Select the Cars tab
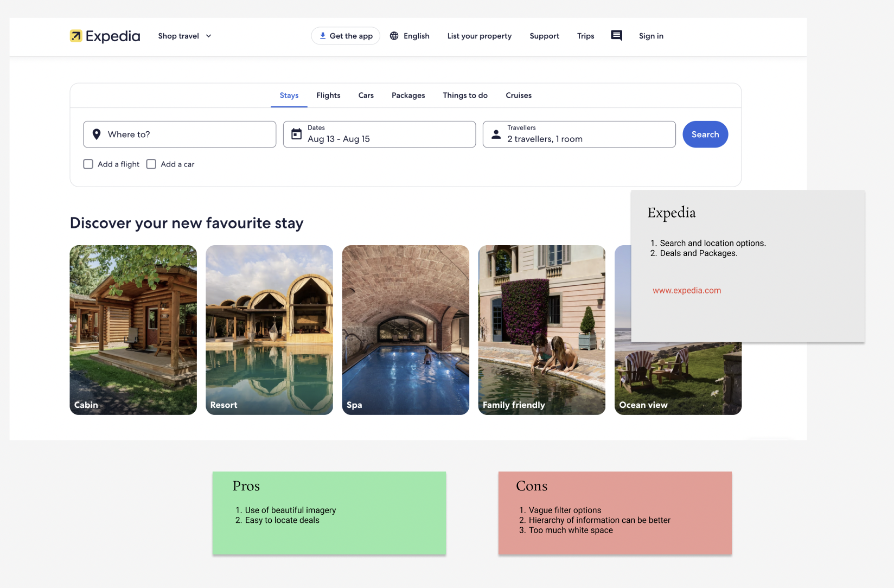 pyautogui.click(x=366, y=95)
